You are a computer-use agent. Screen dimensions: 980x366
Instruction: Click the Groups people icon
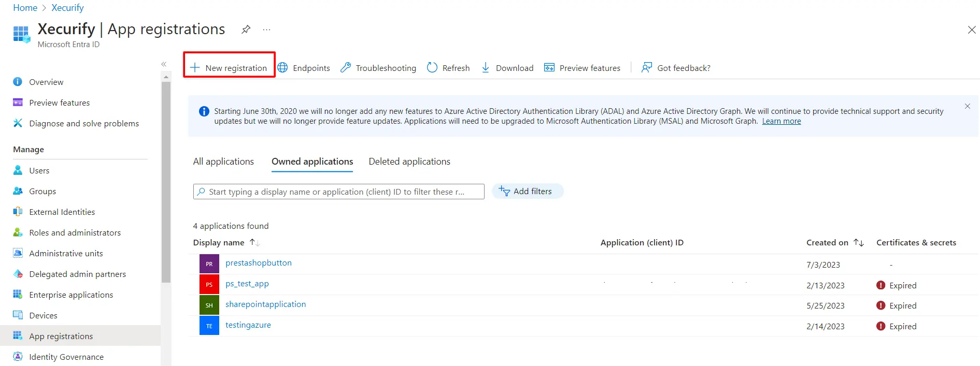click(18, 191)
